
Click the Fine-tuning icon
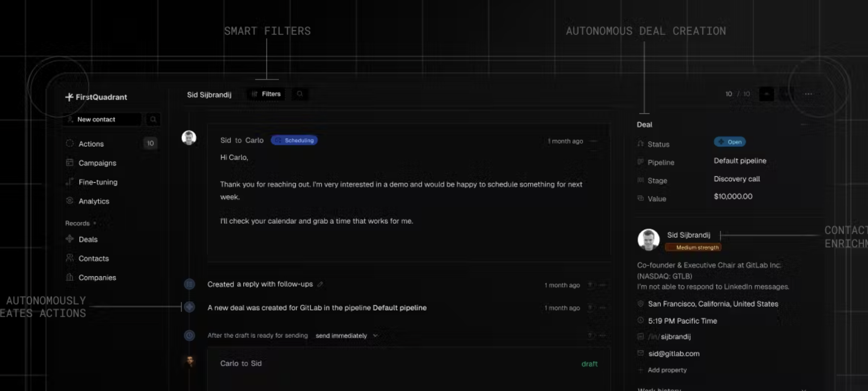(70, 182)
